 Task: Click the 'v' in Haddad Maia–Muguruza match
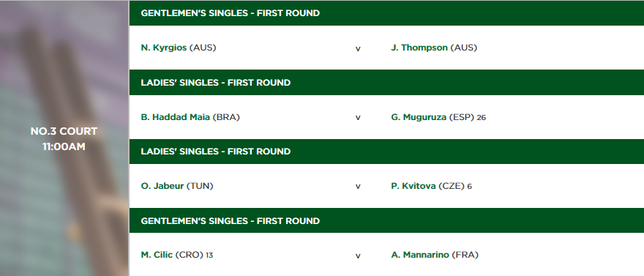358,118
